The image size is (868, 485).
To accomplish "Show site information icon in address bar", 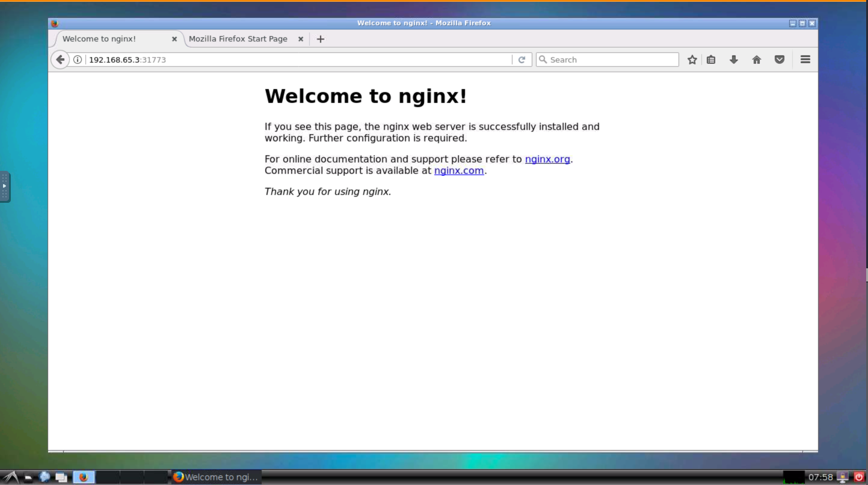I will point(78,60).
